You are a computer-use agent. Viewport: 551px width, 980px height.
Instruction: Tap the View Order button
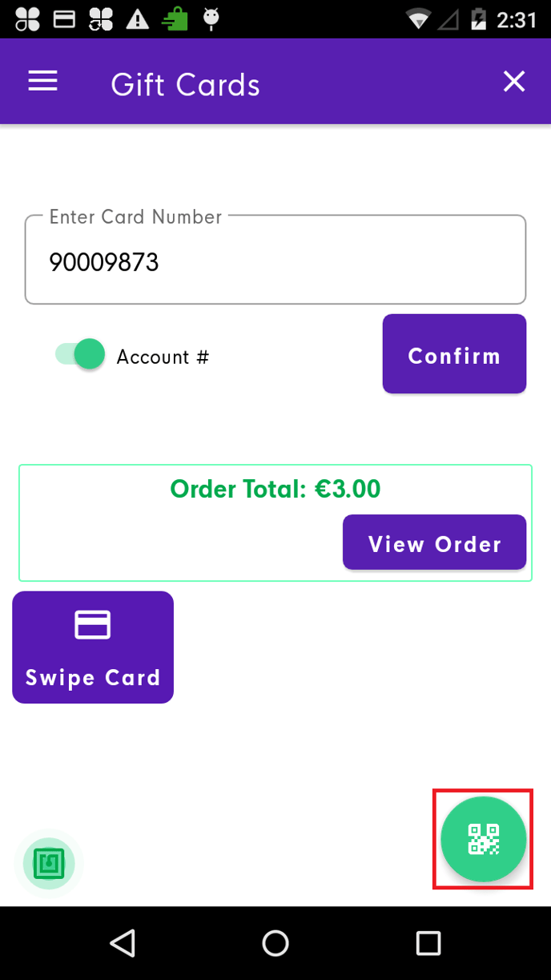point(434,542)
